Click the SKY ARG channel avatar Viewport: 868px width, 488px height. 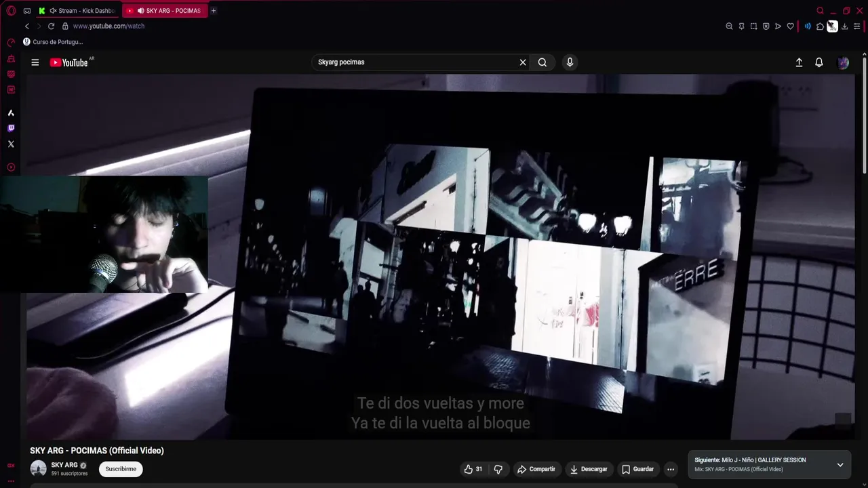(39, 468)
